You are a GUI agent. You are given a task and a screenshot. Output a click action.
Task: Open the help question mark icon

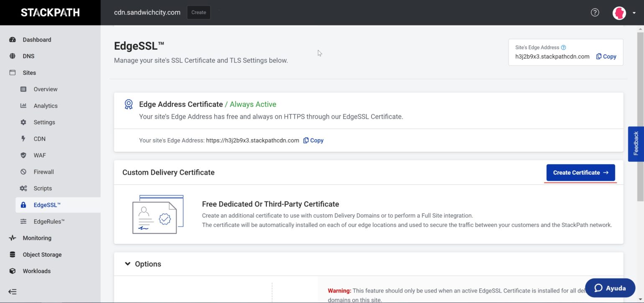point(595,13)
